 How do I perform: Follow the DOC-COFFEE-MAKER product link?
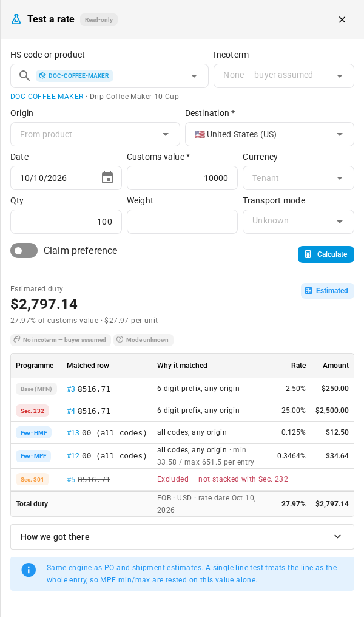point(47,97)
